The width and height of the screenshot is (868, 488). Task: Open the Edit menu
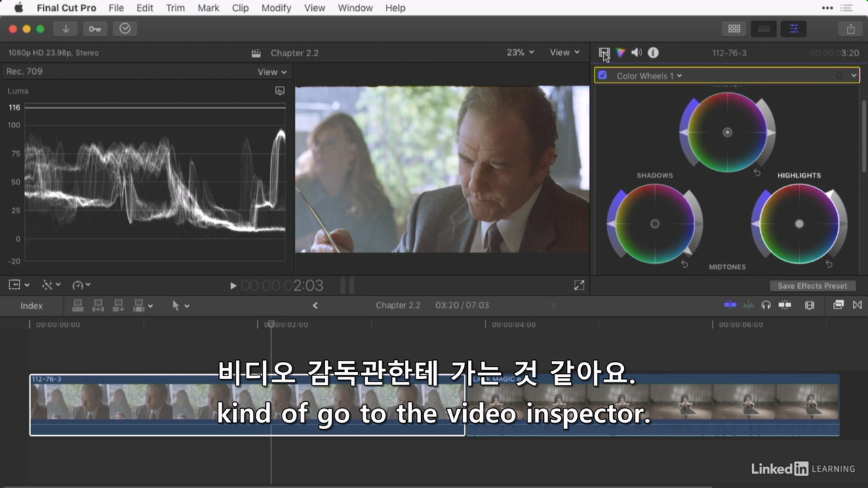pyautogui.click(x=144, y=8)
